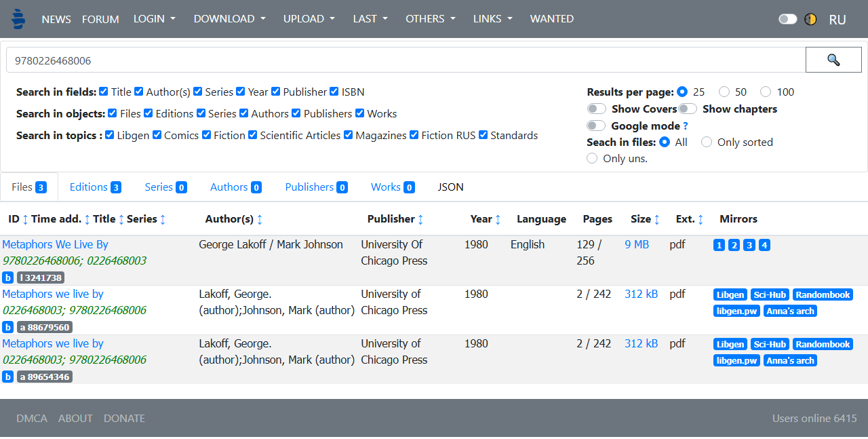Sort by Ext. arrow icon

[x=701, y=219]
